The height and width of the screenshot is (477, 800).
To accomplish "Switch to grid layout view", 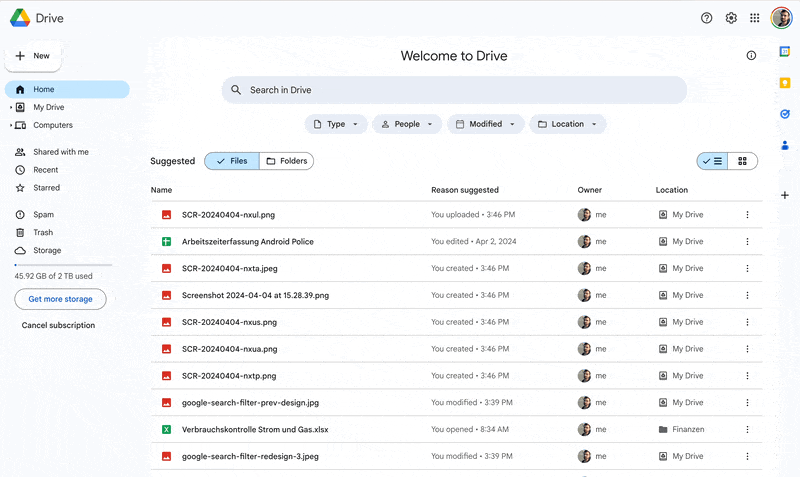I will click(742, 161).
